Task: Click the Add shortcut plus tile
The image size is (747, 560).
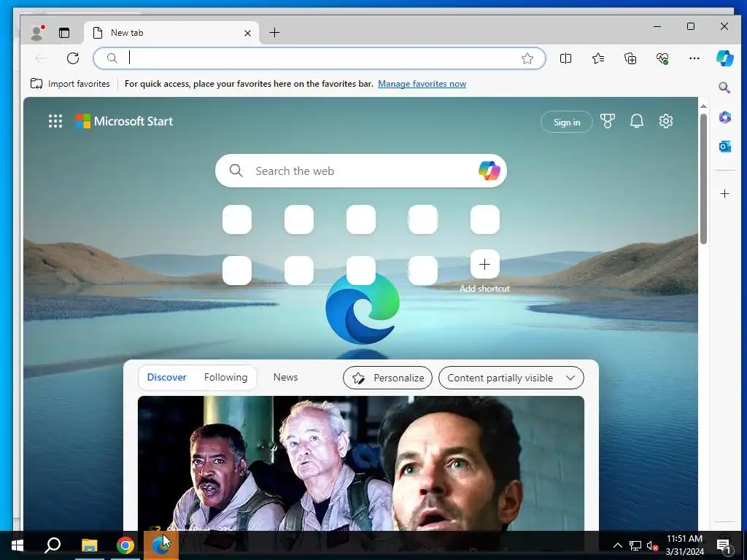Action: point(484,264)
